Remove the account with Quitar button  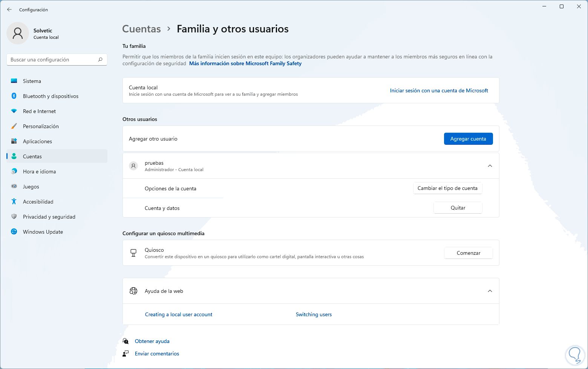458,208
